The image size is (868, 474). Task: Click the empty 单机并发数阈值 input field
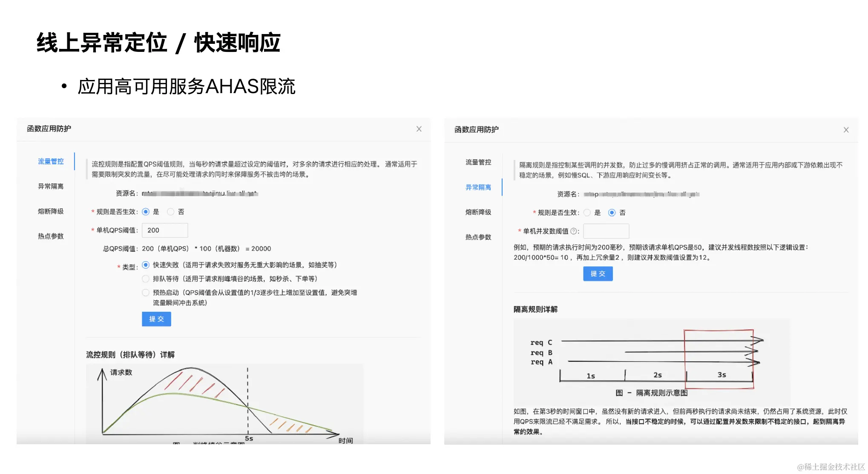606,231
